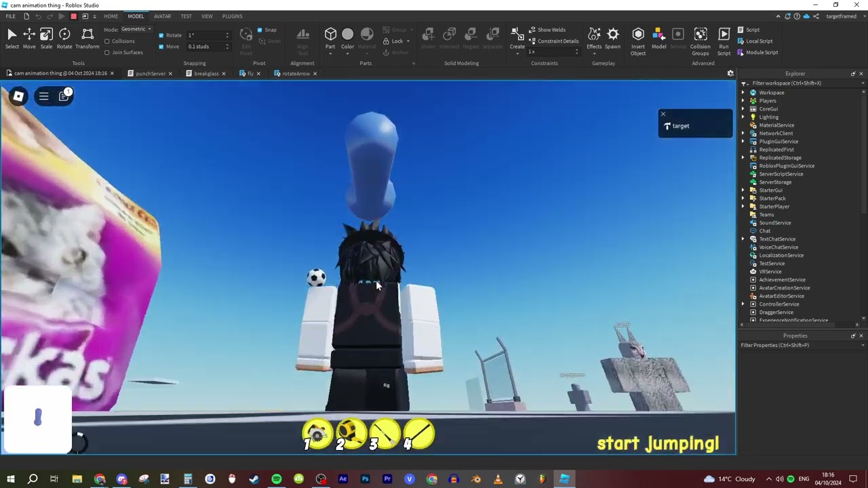The width and height of the screenshot is (868, 488).
Task: Switch to the punchServer script tab
Action: point(150,73)
